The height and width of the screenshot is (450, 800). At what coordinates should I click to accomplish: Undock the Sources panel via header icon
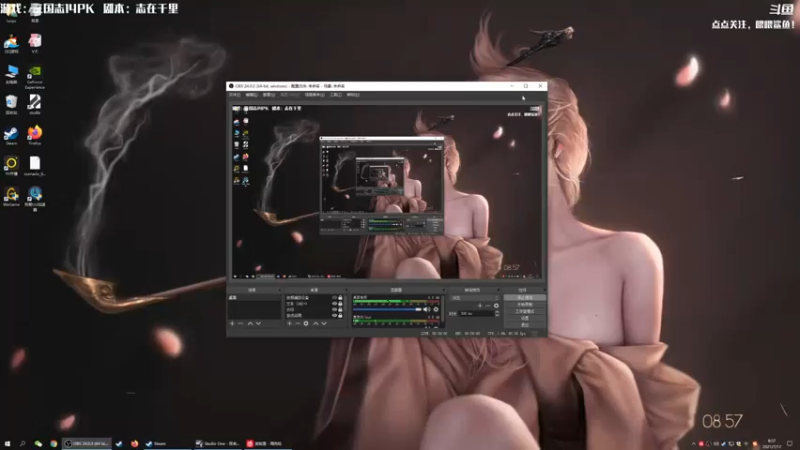(346, 290)
